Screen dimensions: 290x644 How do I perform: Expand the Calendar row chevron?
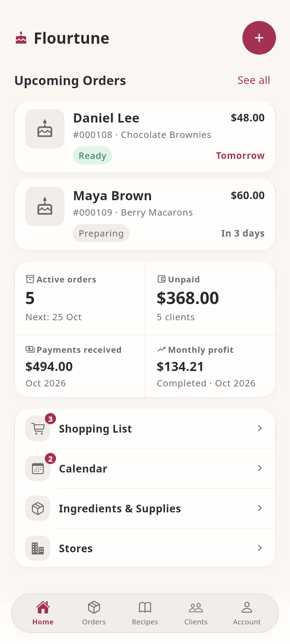260,468
